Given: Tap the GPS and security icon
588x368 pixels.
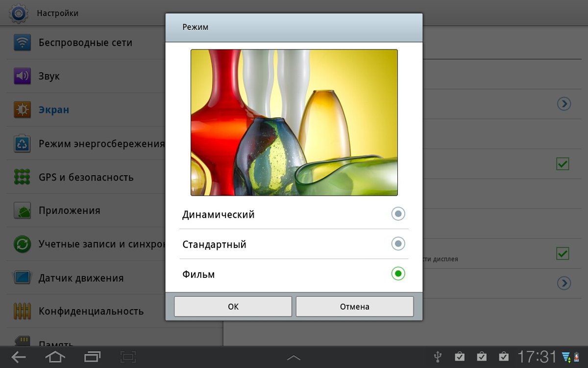Looking at the screenshot, I should click(x=22, y=177).
